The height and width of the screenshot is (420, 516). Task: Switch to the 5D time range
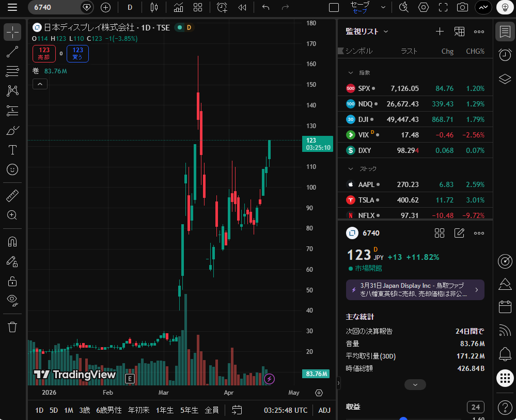point(54,410)
